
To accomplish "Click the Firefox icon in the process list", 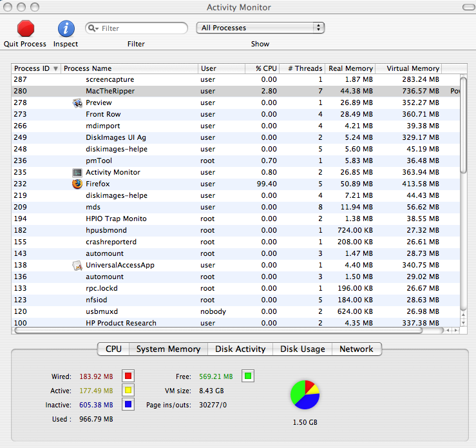I will 77,184.
